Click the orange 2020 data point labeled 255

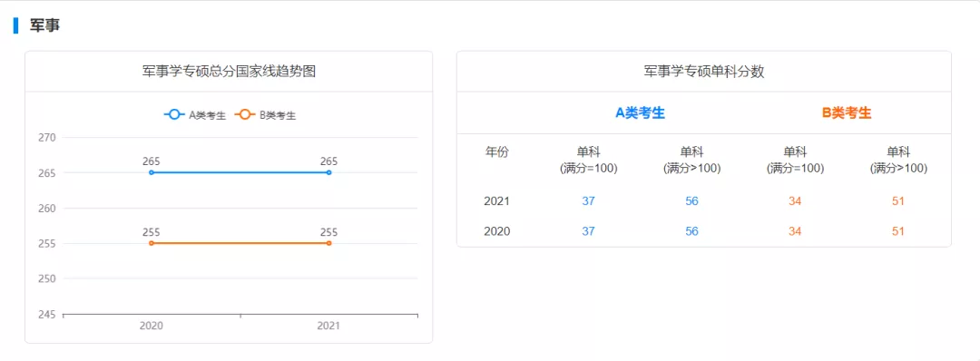pyautogui.click(x=152, y=243)
